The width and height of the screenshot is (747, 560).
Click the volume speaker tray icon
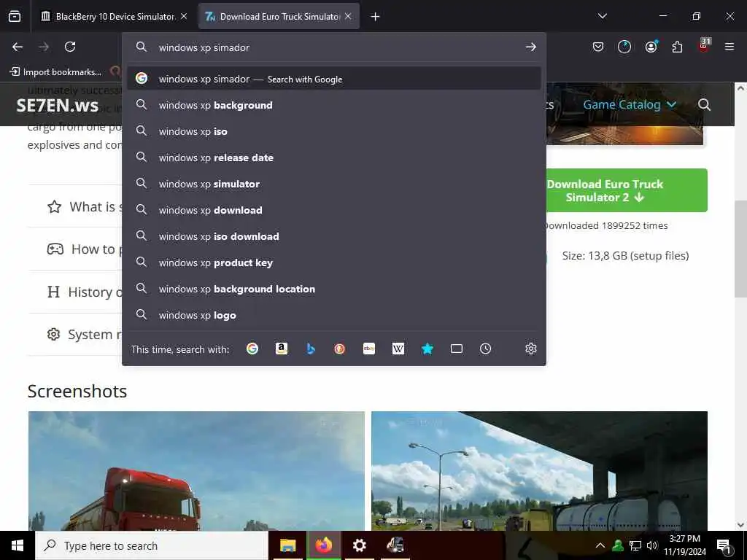click(x=652, y=545)
